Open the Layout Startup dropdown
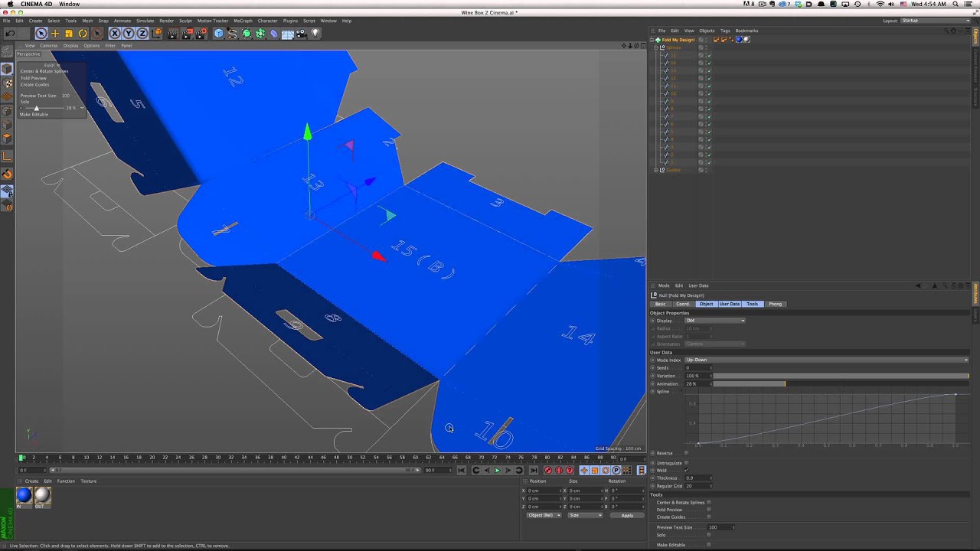Screen dimensions: 980x551 point(935,21)
